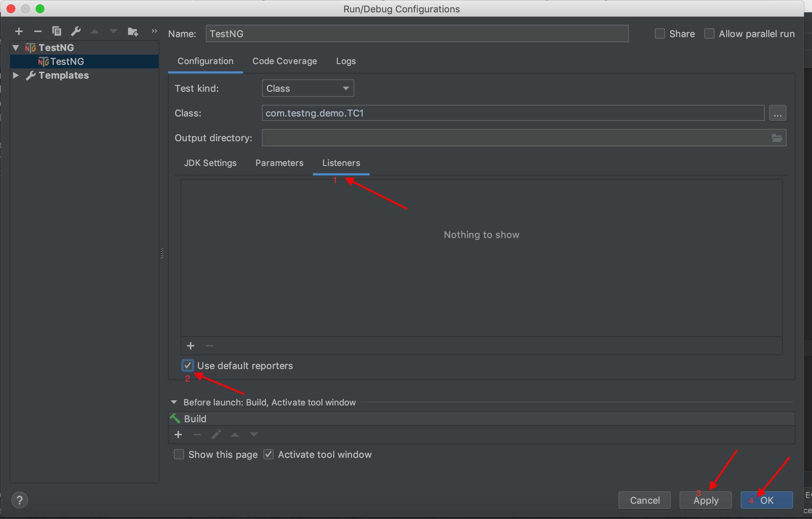
Task: Create new configuration folder
Action: [x=133, y=32]
